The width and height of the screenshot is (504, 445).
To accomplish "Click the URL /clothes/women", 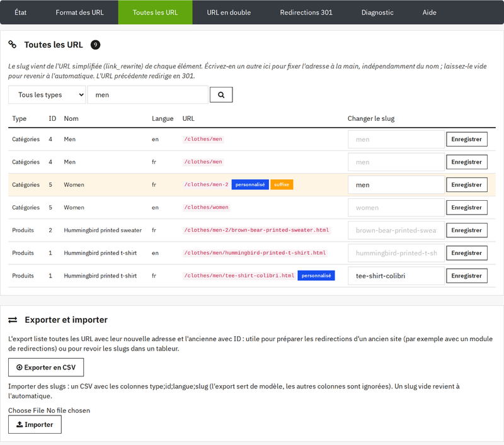I will (x=207, y=208).
